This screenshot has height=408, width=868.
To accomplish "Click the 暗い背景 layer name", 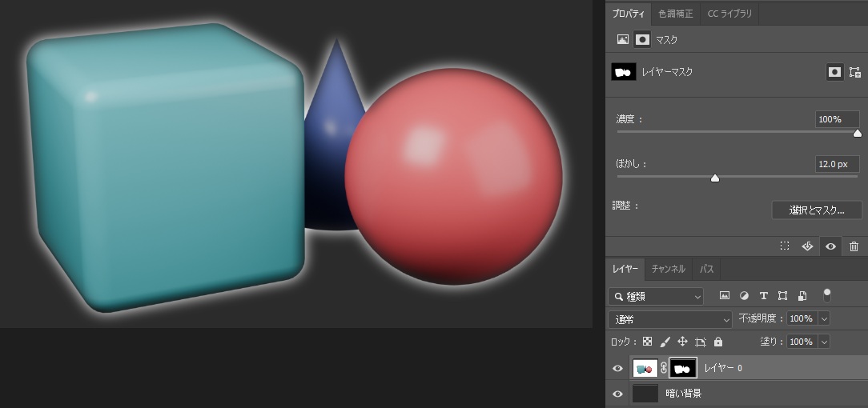I will [x=684, y=394].
